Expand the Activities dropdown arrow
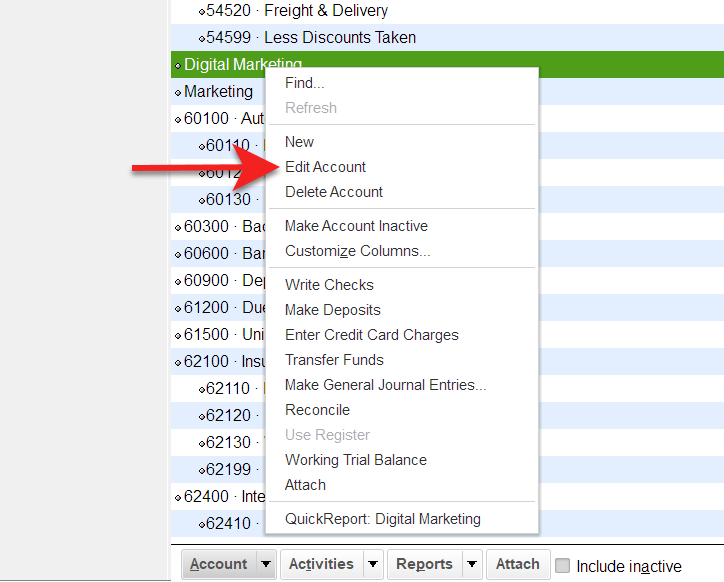The height and width of the screenshot is (582, 724). 373,564
